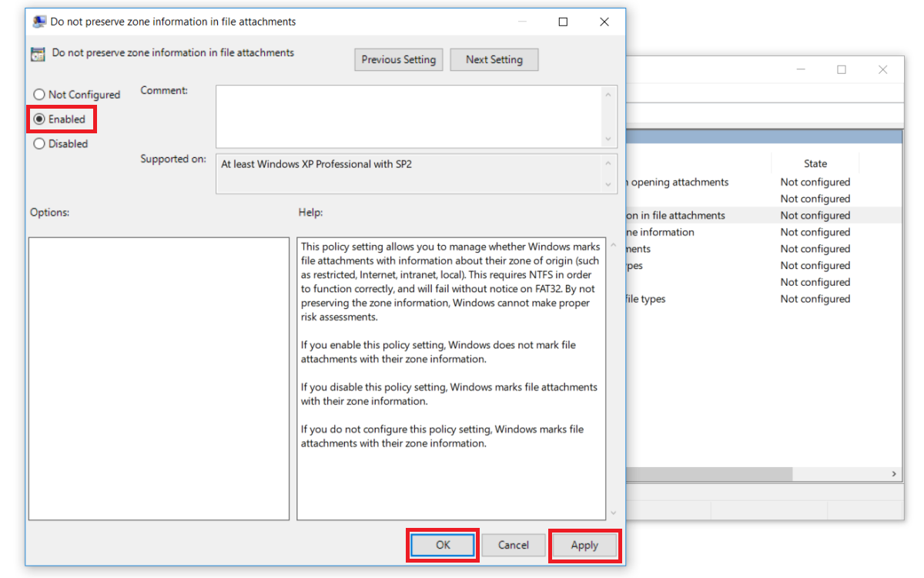Click Supported on scroll up arrow
The width and height of the screenshot is (924, 578).
pos(610,163)
